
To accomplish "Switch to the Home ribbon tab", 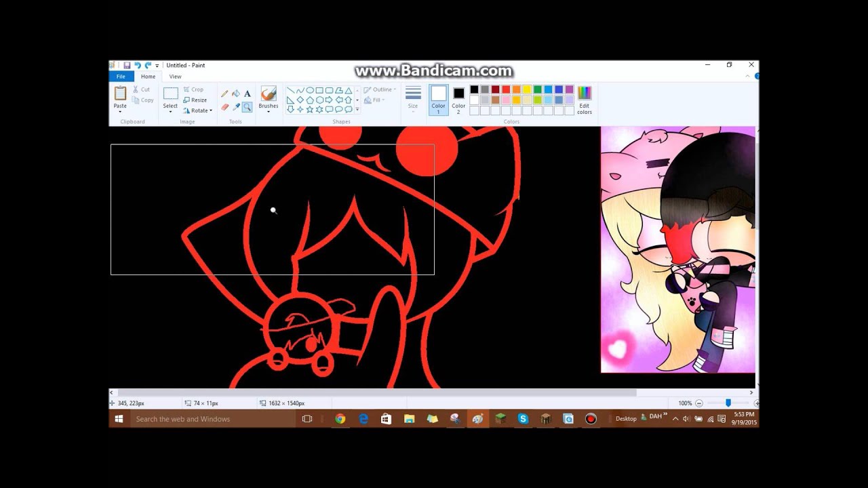I will tap(148, 77).
